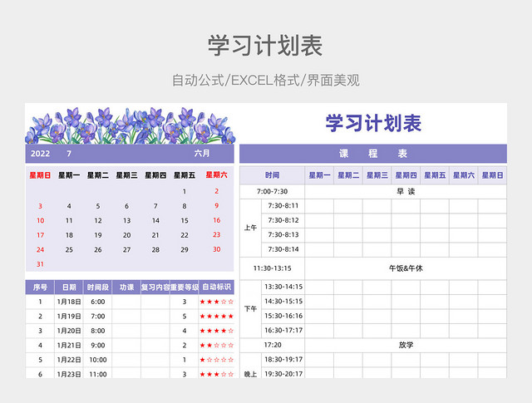Select the 16:30-17:17 time slot
The height and width of the screenshot is (403, 532).
click(x=283, y=331)
